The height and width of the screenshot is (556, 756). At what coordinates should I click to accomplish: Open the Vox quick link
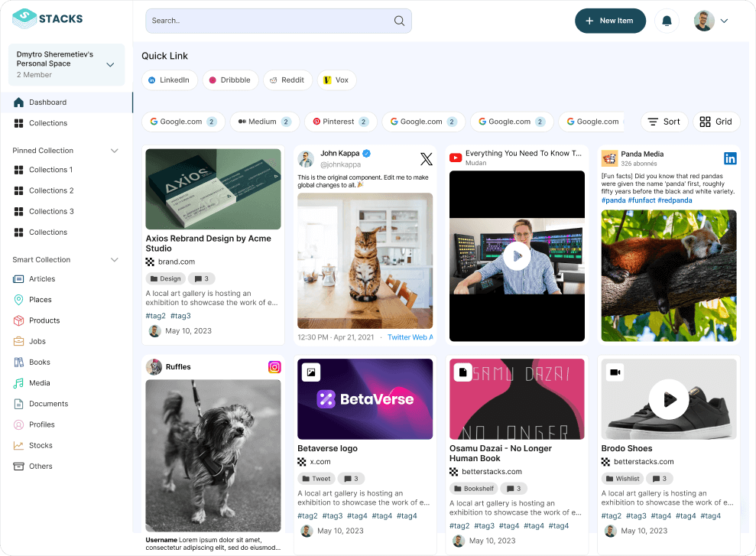tap(336, 80)
